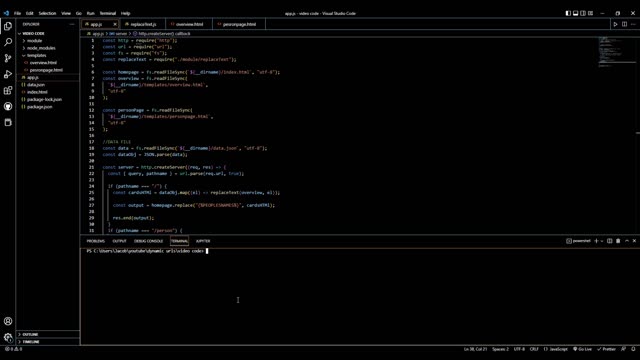
Task: Maximize the terminal panel size
Action: pos(627,241)
